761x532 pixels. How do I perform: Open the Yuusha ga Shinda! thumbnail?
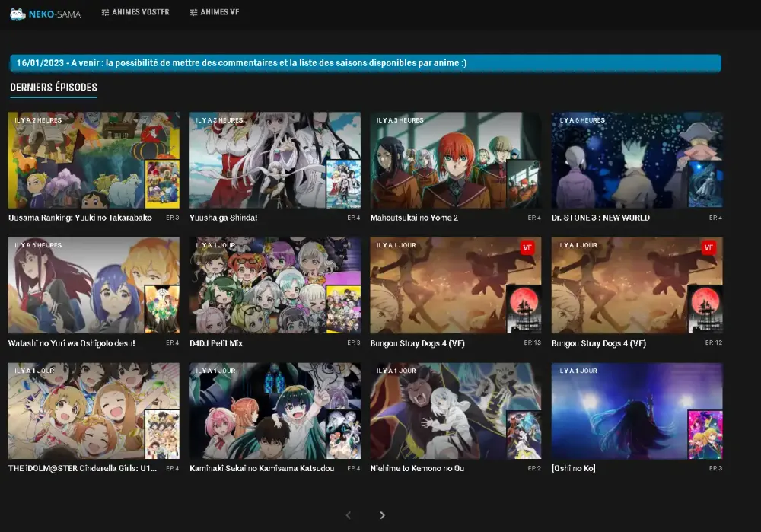pyautogui.click(x=275, y=160)
